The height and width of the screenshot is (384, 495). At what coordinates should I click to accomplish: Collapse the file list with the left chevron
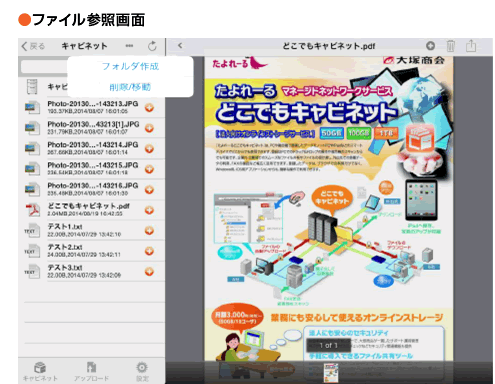(x=180, y=46)
